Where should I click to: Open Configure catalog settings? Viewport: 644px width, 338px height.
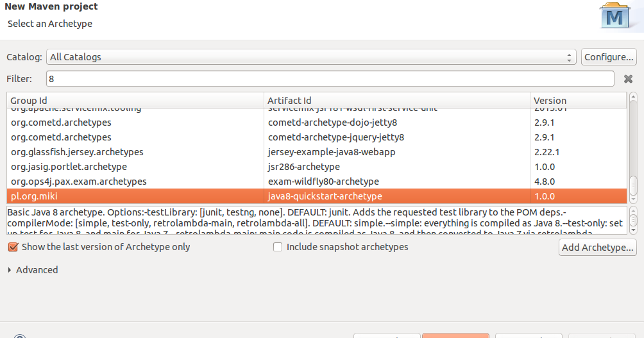click(x=609, y=57)
